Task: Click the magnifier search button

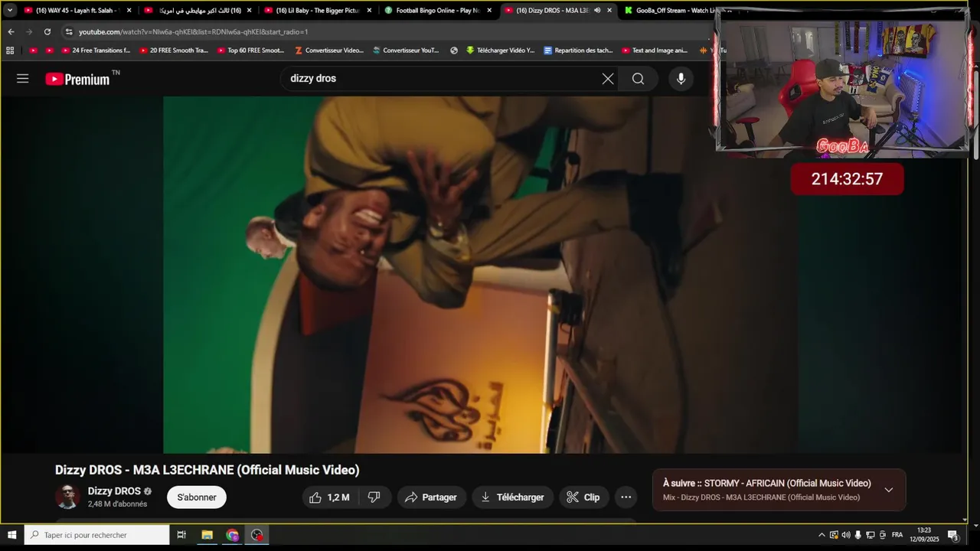Action: pos(638,78)
